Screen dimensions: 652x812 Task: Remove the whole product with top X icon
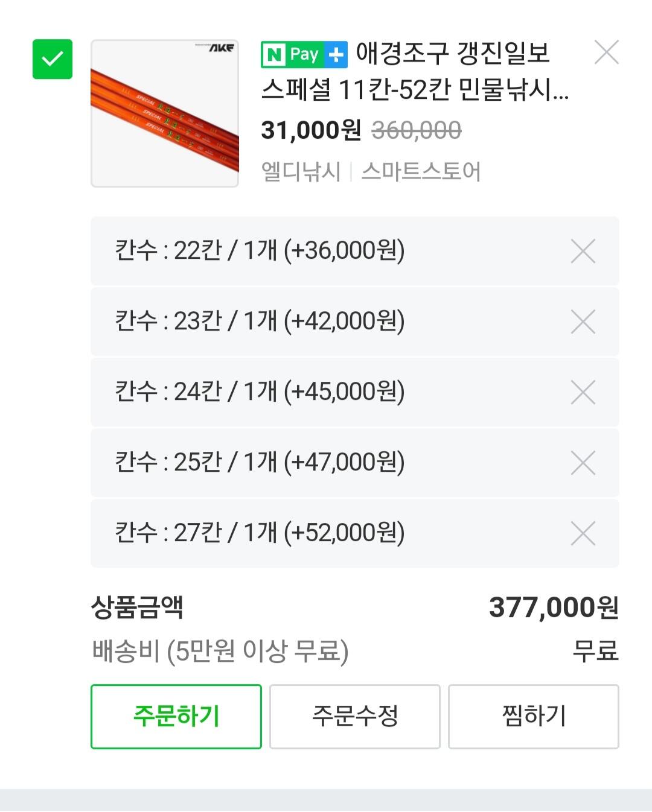click(607, 52)
